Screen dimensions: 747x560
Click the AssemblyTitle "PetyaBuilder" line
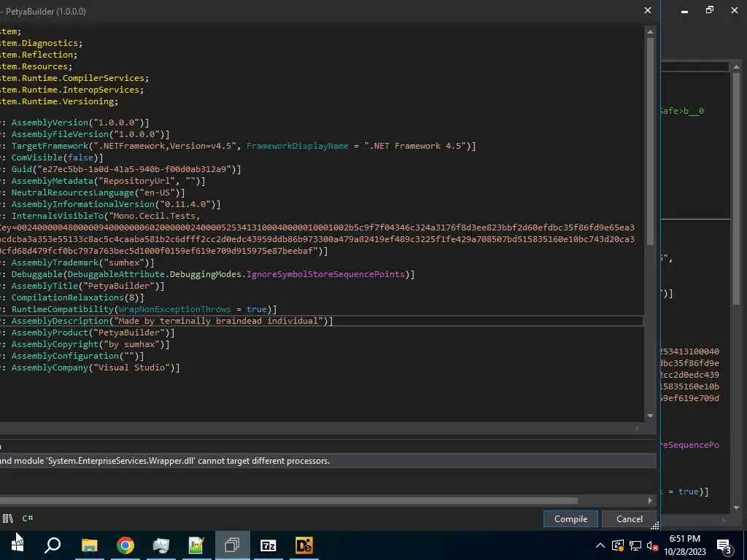(x=82, y=286)
